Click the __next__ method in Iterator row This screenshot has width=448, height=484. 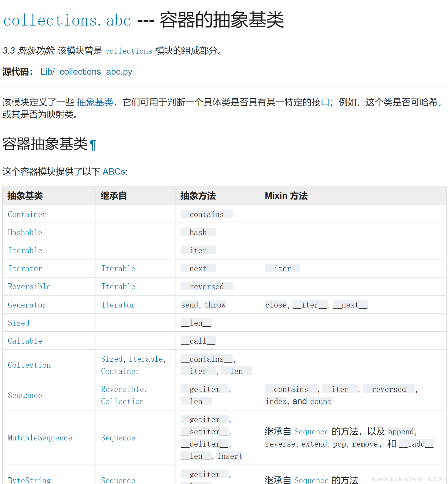click(x=198, y=268)
